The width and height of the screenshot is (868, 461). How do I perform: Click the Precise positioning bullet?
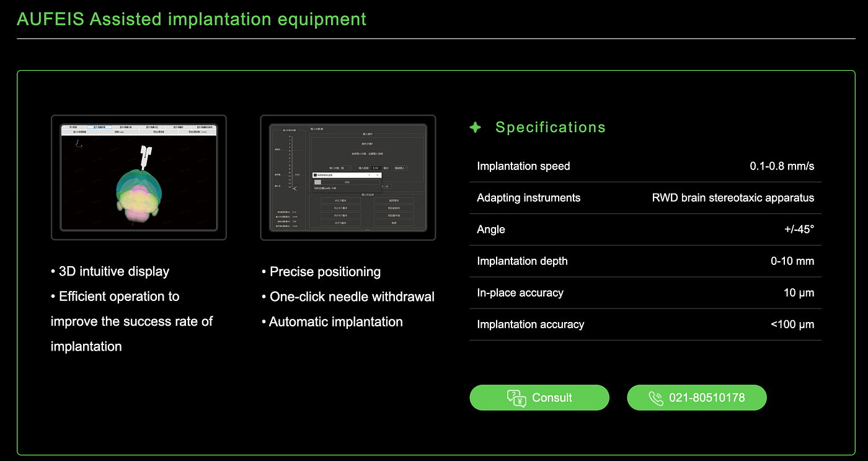(x=321, y=272)
